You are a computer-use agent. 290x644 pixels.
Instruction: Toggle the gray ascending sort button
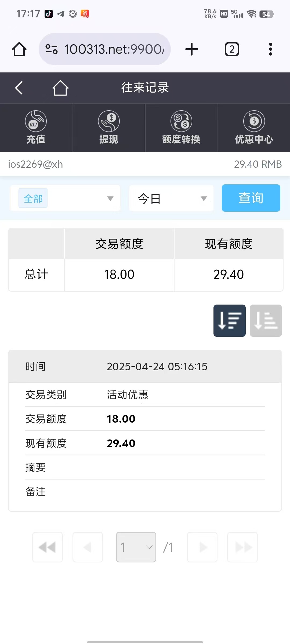point(266,321)
